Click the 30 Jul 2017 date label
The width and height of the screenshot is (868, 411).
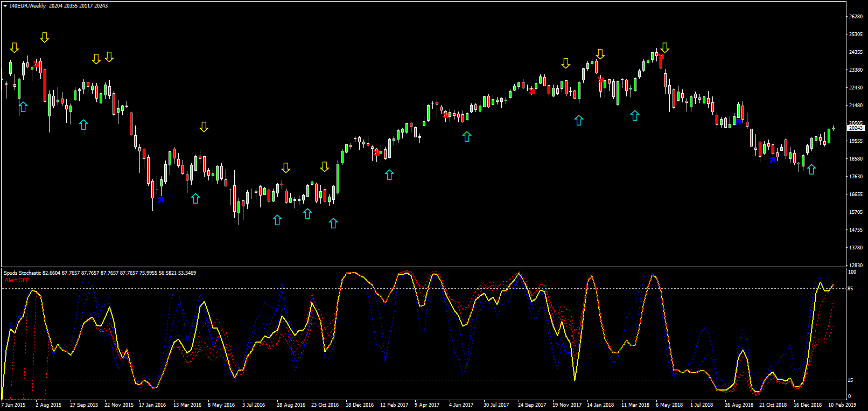496,405
